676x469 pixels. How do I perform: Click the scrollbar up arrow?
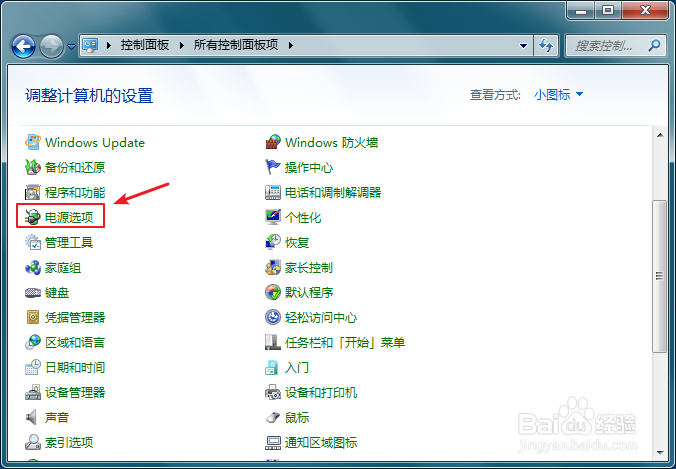click(660, 135)
